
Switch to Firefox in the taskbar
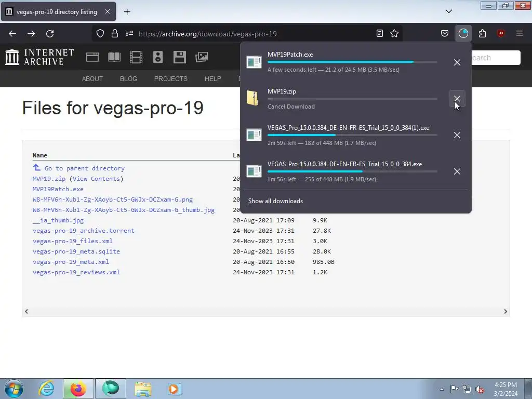tap(78, 389)
